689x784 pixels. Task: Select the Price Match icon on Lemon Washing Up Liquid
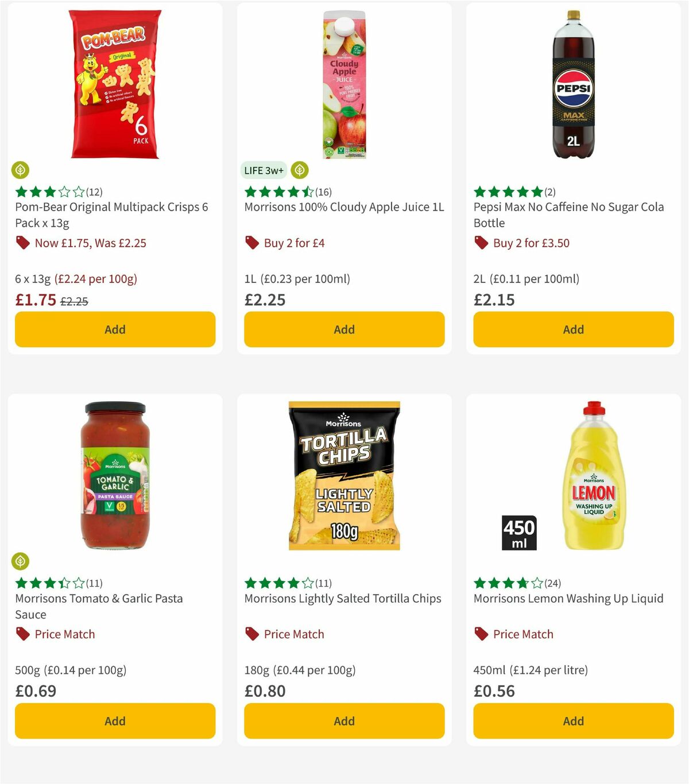pyautogui.click(x=480, y=634)
